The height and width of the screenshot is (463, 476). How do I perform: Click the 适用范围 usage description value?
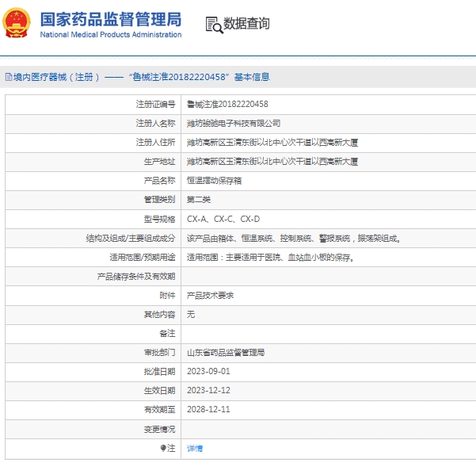point(270,258)
